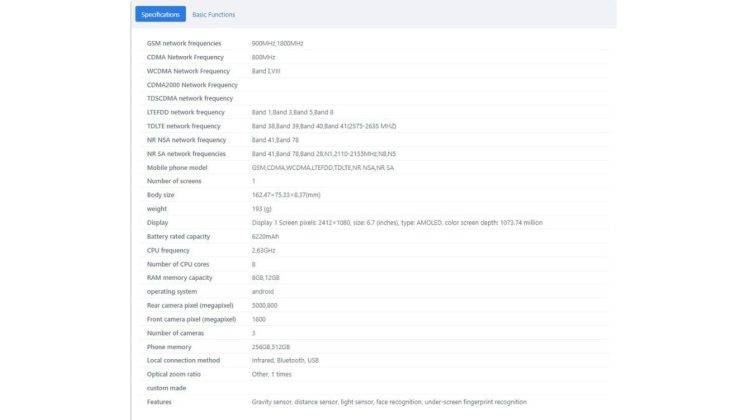Click the LTEFDD network frequency value
This screenshot has height=420, width=747.
(293, 112)
